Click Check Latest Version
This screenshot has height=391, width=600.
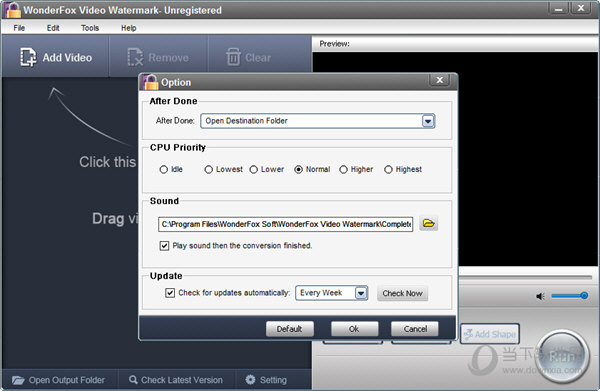click(x=176, y=380)
